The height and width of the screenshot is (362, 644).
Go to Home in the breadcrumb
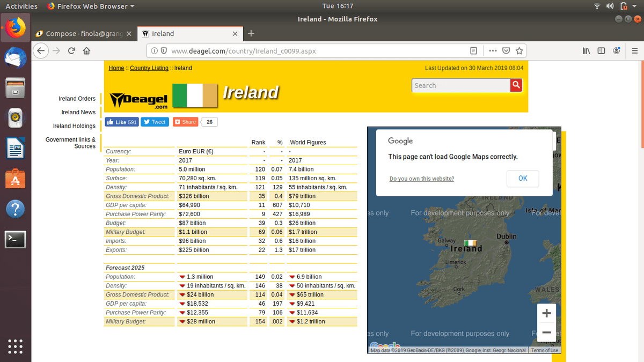pyautogui.click(x=116, y=68)
